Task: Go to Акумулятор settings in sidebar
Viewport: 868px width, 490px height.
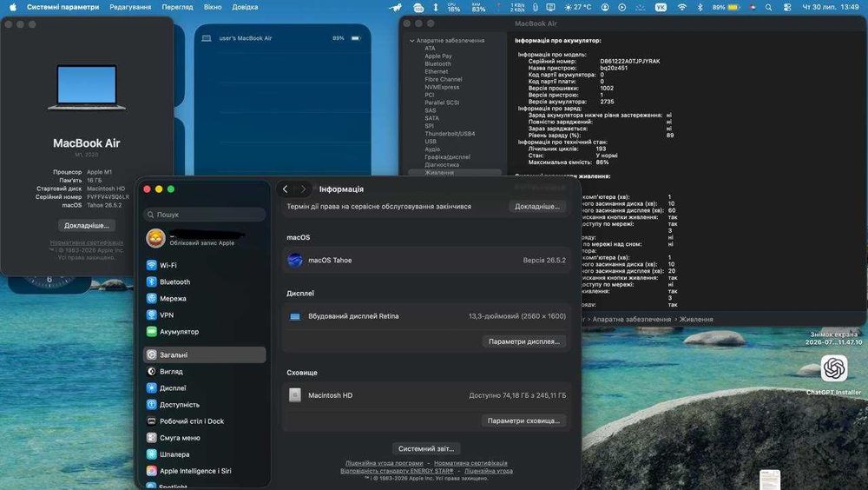Action: coord(204,332)
